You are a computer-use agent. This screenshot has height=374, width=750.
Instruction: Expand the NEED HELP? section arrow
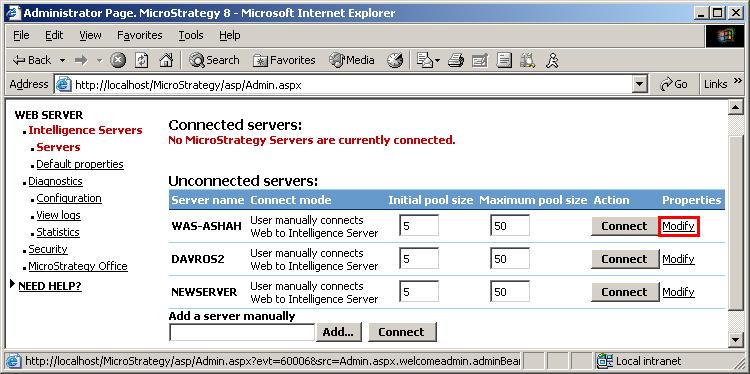(x=12, y=284)
